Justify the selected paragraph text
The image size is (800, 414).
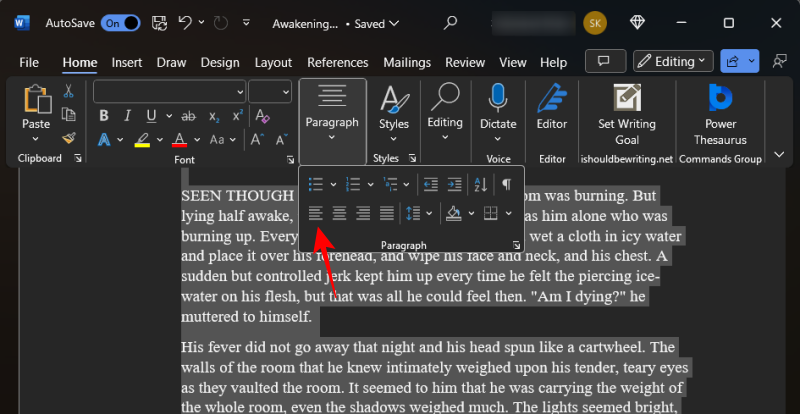click(x=386, y=213)
